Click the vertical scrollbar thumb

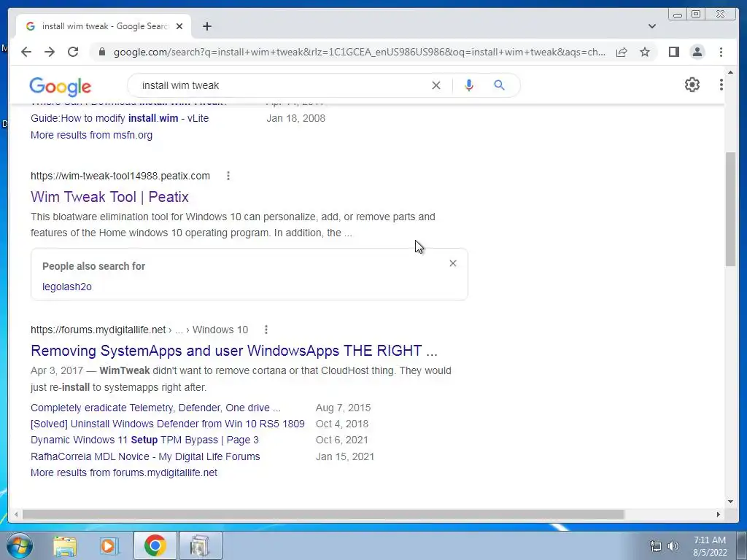pos(730,209)
